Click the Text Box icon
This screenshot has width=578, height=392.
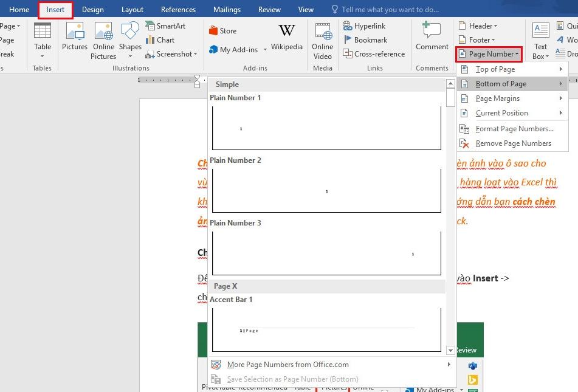pos(541,30)
